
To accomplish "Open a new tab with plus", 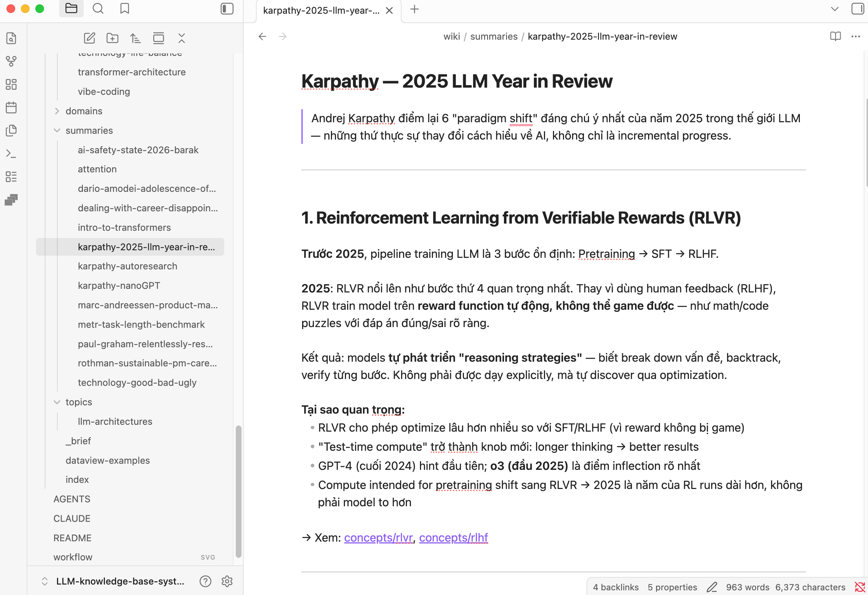I will [x=414, y=9].
